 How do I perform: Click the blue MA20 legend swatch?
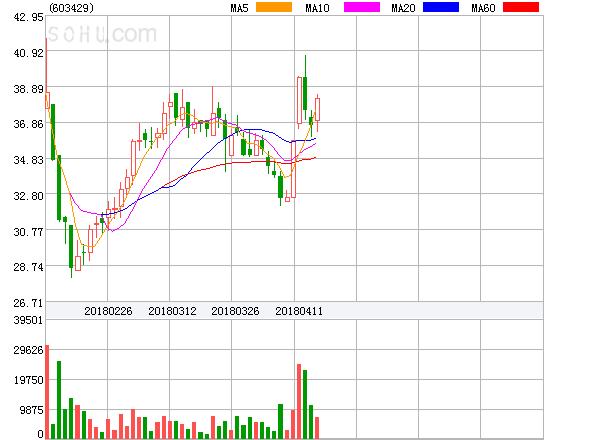[441, 7]
